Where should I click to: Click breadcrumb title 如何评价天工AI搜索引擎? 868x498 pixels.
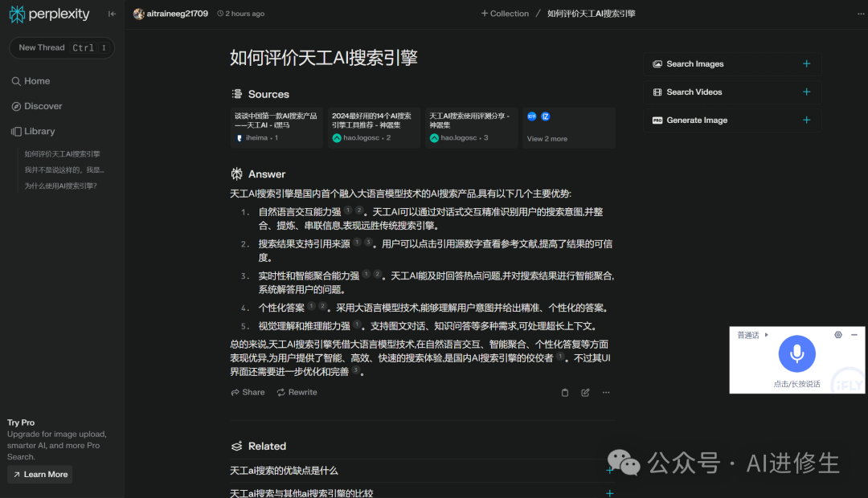(592, 14)
